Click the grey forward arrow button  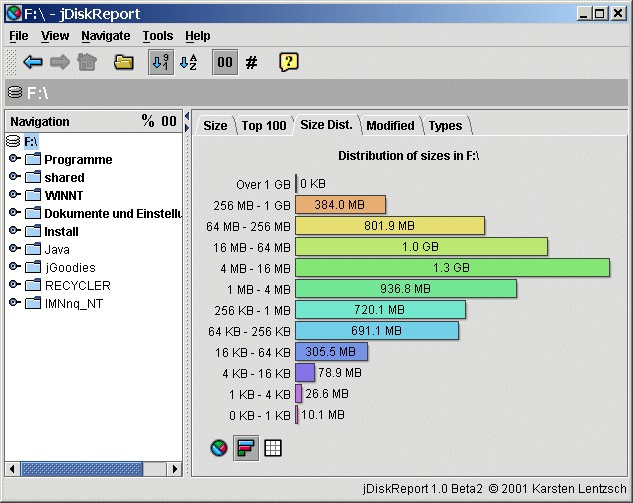coord(60,63)
